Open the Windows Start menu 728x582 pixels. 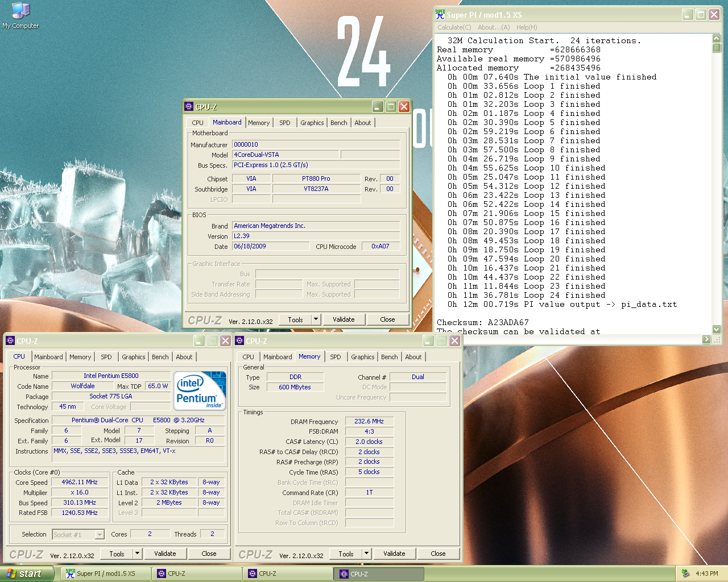pyautogui.click(x=27, y=573)
